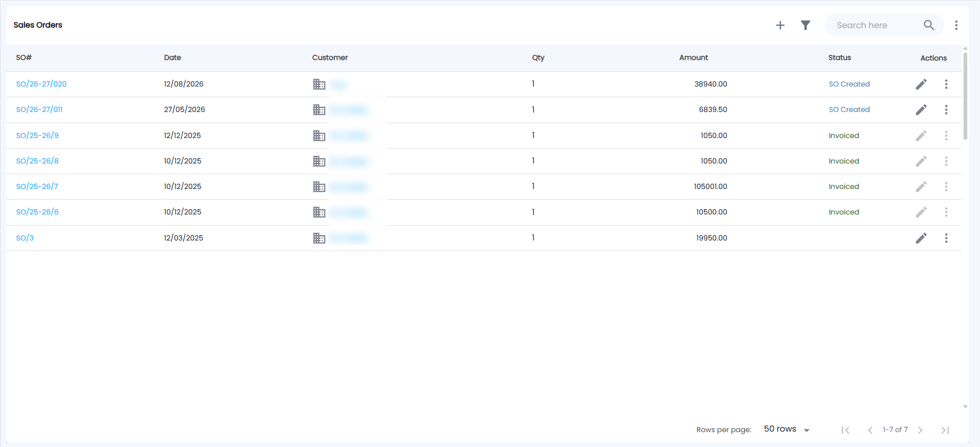This screenshot has width=980, height=447.
Task: Click company icon in SO/3 row
Action: tap(319, 238)
